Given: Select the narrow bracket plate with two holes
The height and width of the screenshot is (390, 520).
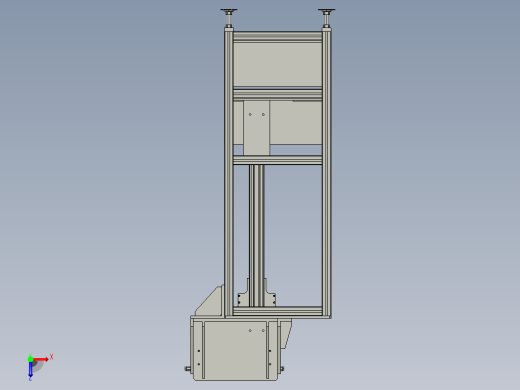Looking at the screenshot, I should pos(256,128).
